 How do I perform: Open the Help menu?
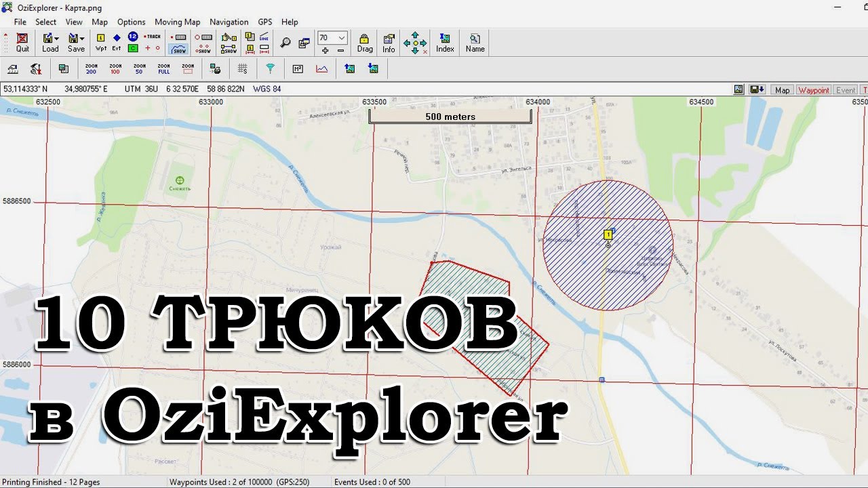pos(290,22)
